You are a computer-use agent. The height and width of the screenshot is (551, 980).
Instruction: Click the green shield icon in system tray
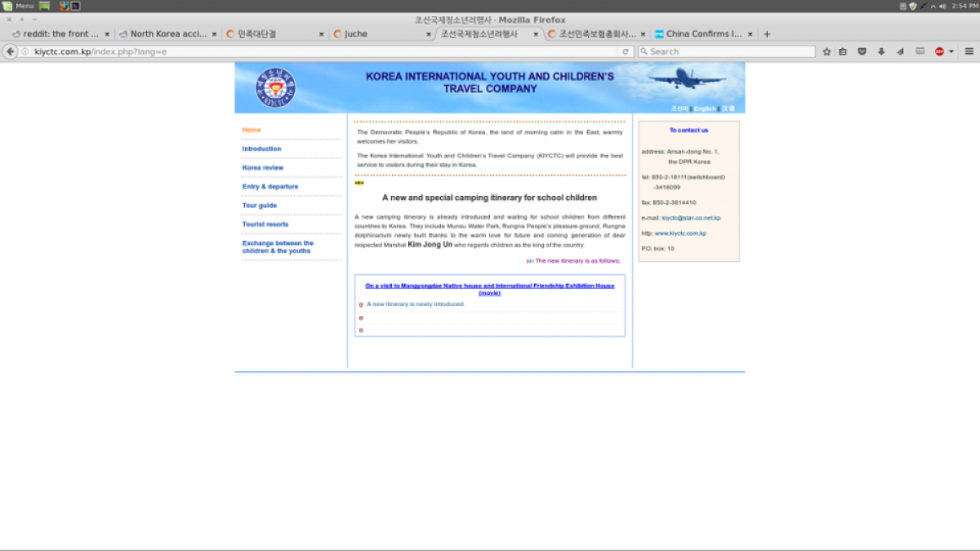tap(913, 6)
